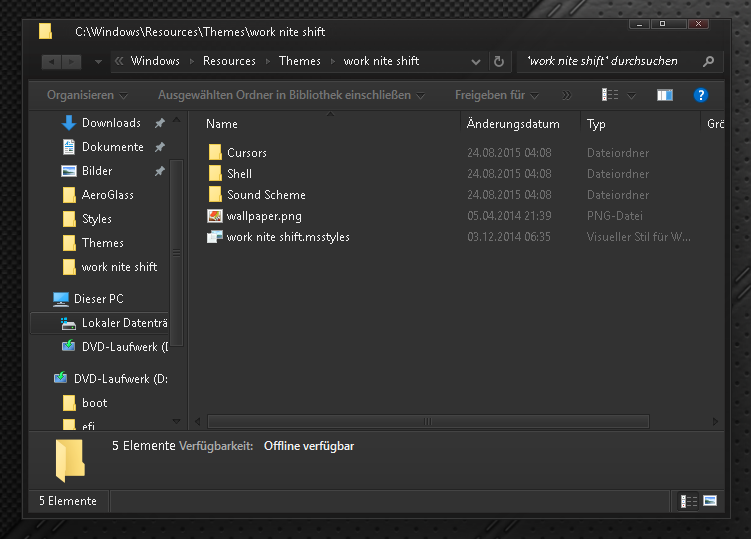Click the search box 'work nite shift' durchsuchen
This screenshot has width=751, height=539.
pos(608,61)
